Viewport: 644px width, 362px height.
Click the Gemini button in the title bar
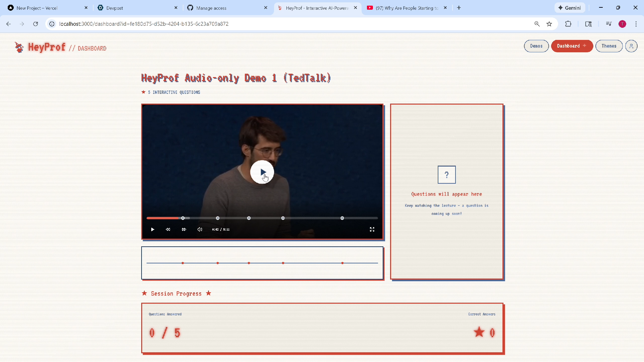tap(570, 8)
